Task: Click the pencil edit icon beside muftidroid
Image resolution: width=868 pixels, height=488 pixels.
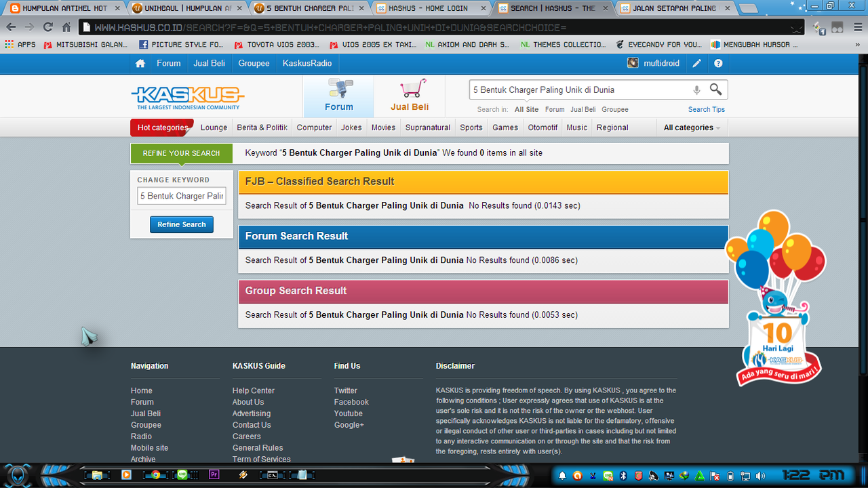Action: click(x=696, y=63)
